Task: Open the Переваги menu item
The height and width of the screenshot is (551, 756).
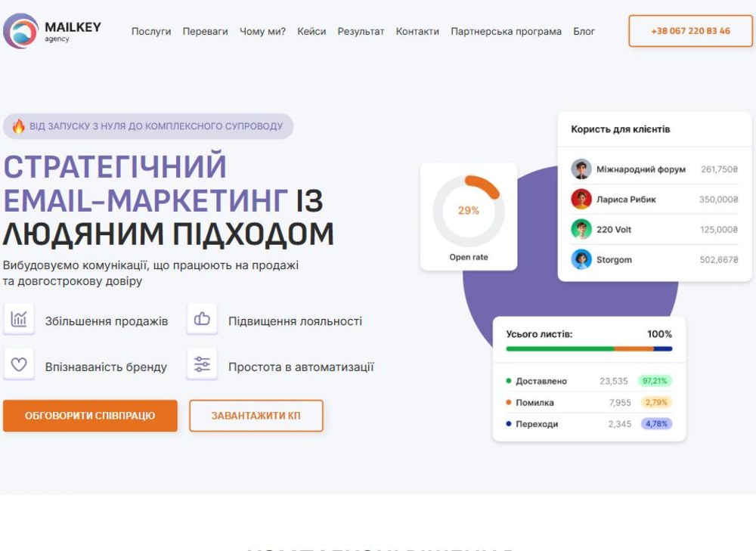Action: [205, 31]
